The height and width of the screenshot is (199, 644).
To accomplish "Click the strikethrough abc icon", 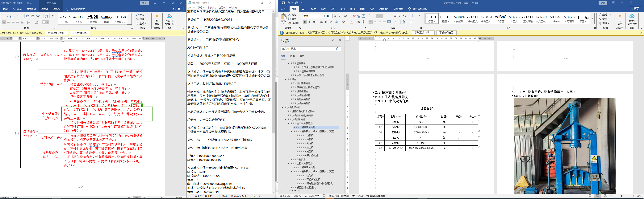I will tap(321, 22).
